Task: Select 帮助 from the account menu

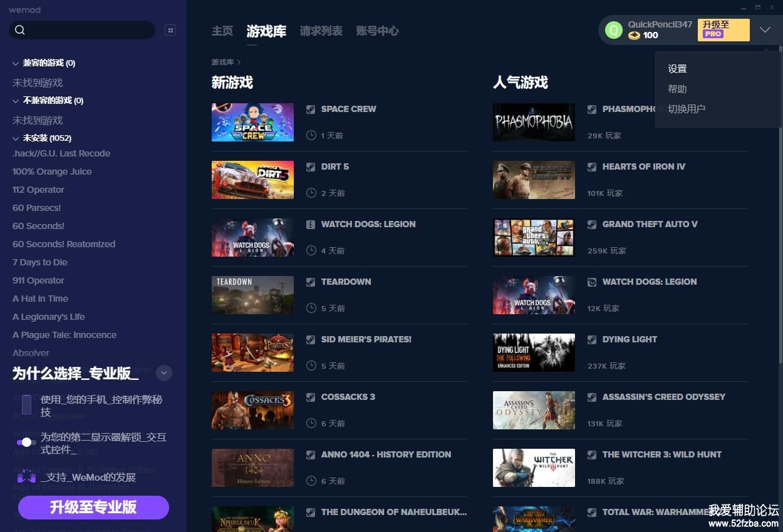Action: [677, 89]
